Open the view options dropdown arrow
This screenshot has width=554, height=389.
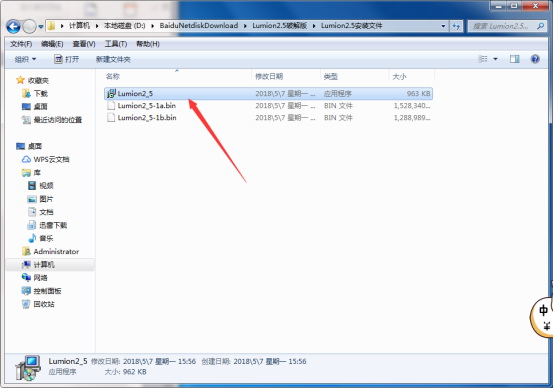click(x=495, y=59)
